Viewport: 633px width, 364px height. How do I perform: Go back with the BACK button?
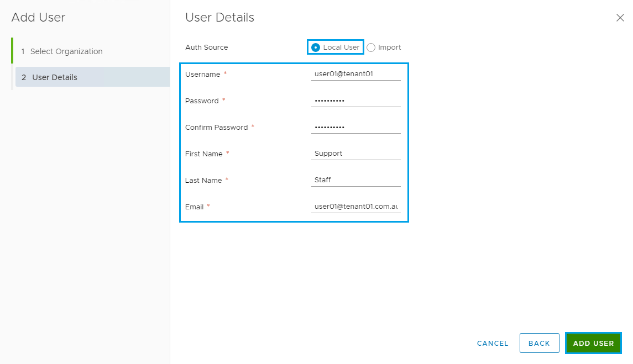tap(539, 343)
